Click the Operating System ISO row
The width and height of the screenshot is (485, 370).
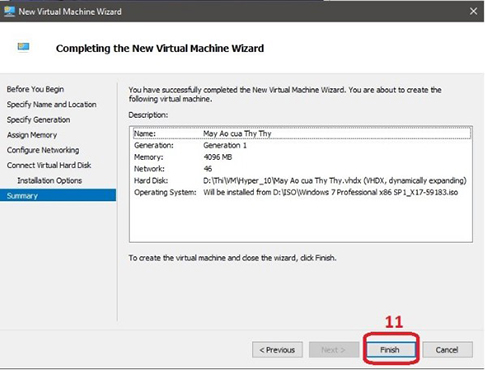coord(302,192)
